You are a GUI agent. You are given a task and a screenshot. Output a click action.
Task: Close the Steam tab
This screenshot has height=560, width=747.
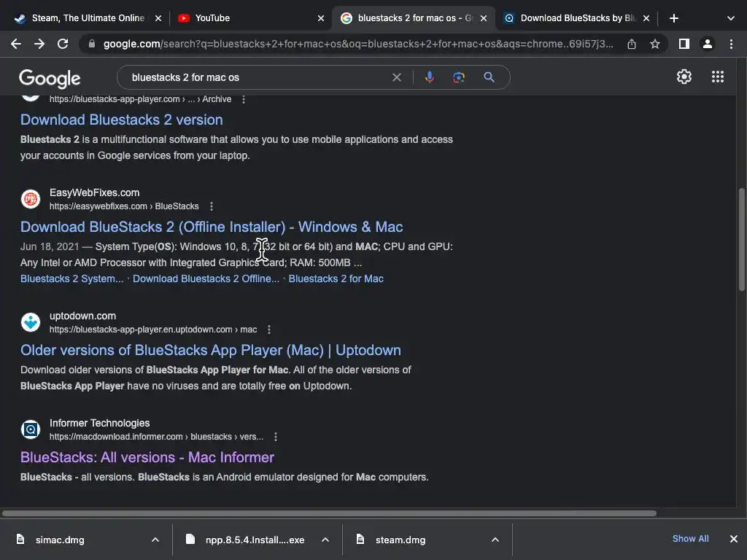point(158,18)
